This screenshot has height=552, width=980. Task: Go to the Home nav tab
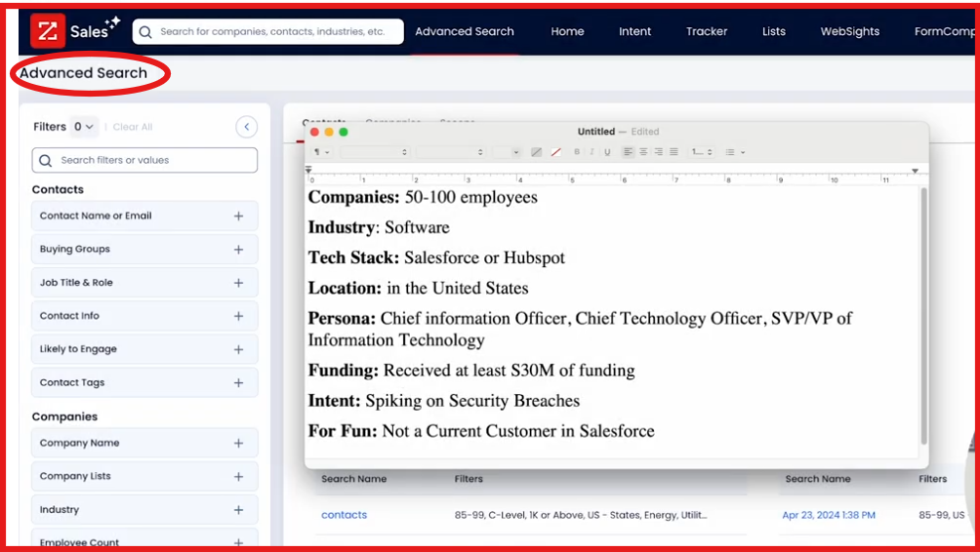click(x=567, y=31)
